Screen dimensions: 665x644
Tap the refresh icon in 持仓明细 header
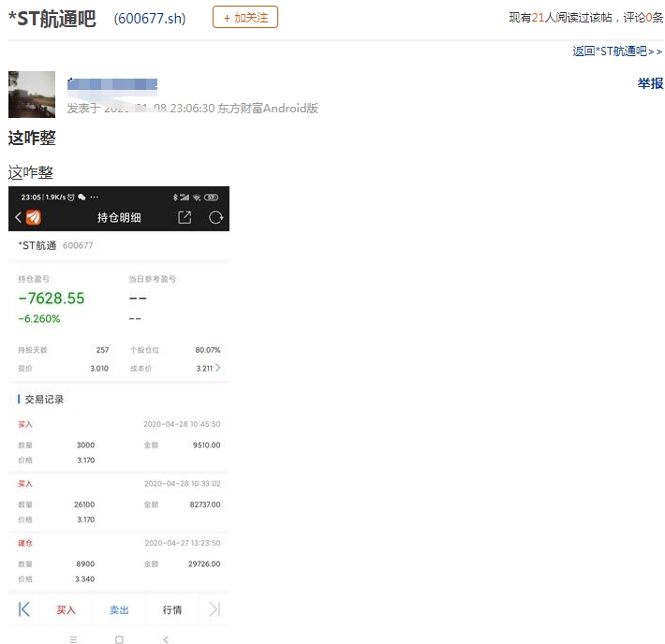coord(215,217)
